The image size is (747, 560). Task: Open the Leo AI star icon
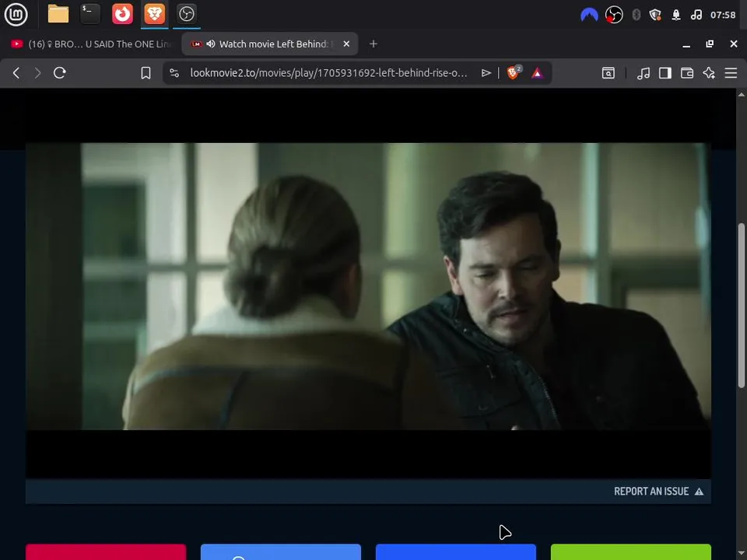(x=709, y=73)
